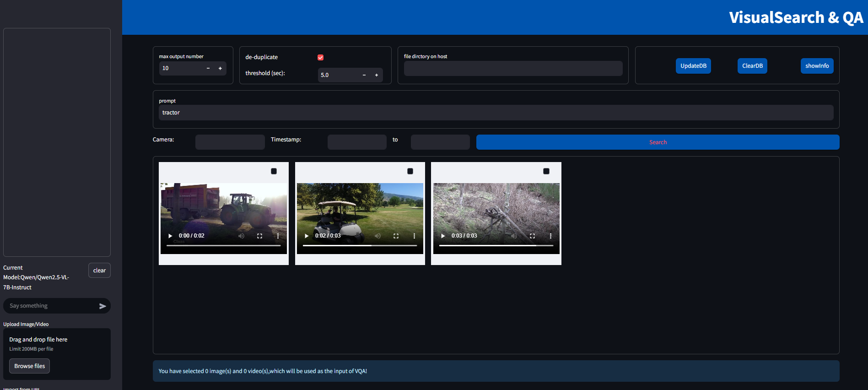Open more options on tractor video

click(278, 236)
